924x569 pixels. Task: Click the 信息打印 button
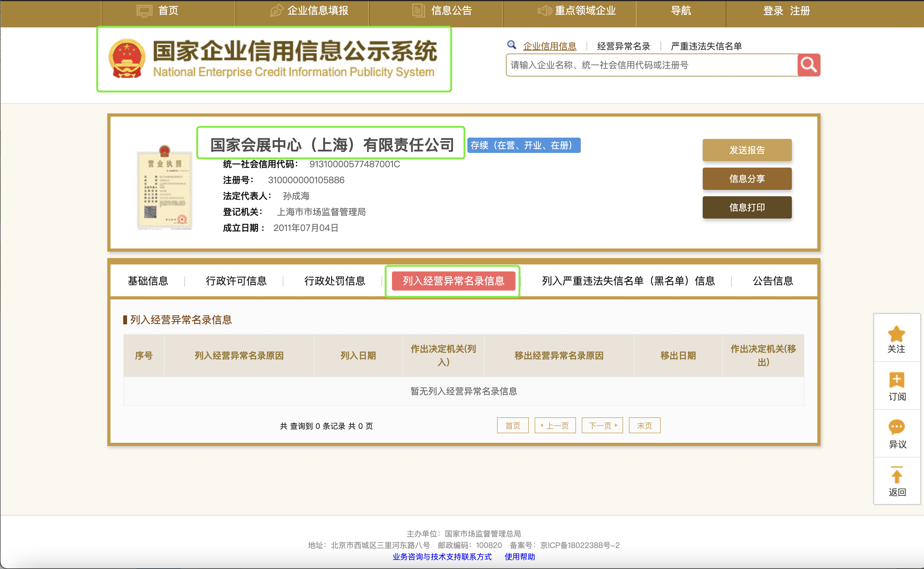click(747, 207)
